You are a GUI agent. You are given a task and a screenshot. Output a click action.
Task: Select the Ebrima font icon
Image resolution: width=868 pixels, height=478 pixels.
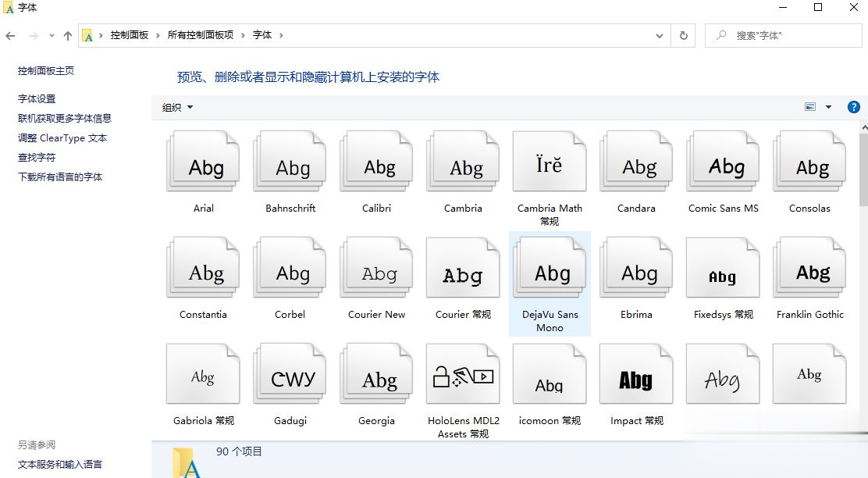(x=637, y=268)
